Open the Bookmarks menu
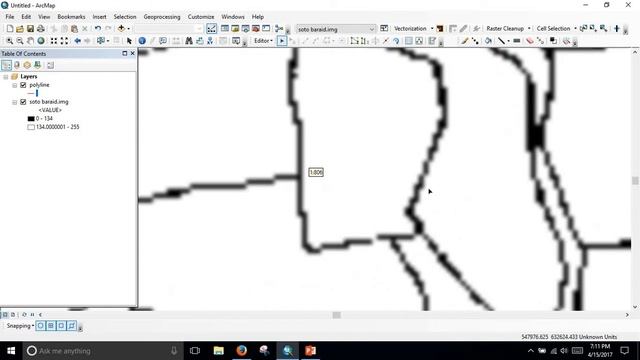Image resolution: width=640 pixels, height=360 pixels. coord(71,17)
